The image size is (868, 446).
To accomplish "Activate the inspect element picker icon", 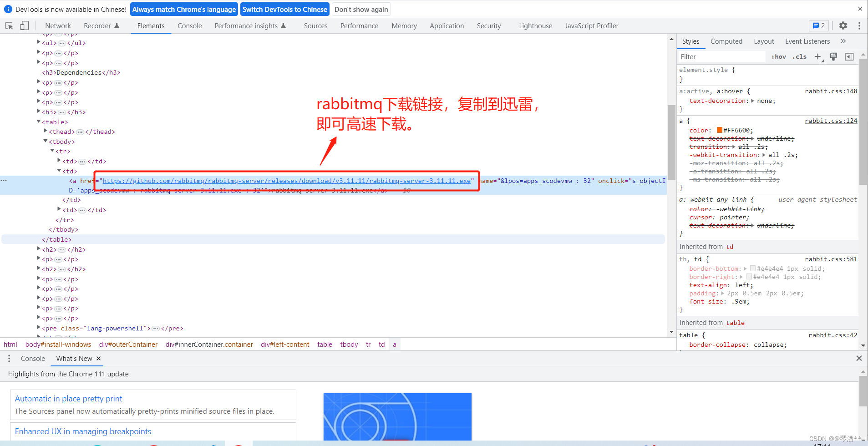I will click(x=9, y=26).
